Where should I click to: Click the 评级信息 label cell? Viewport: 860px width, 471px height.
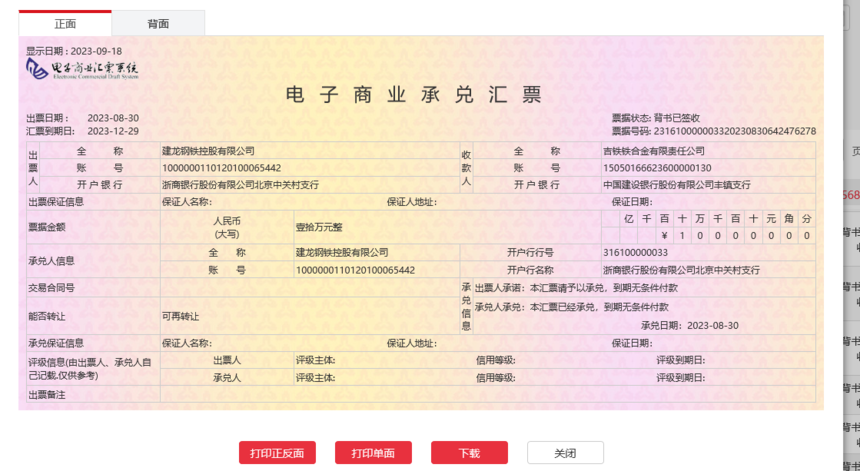pos(93,368)
